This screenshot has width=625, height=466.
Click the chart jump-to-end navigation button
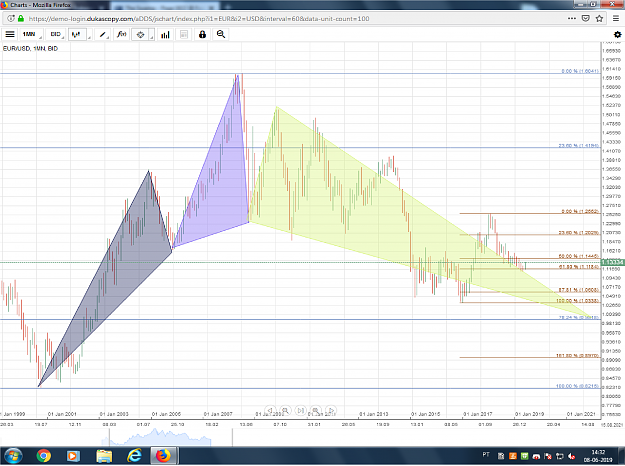pos(301,410)
